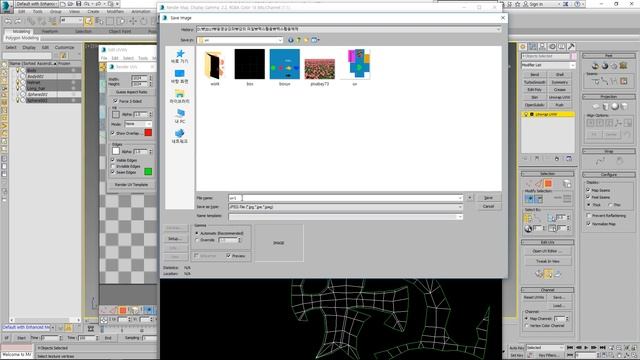640x360 pixels.
Task: Choose Cylindrical Map in Projection rollout
Action: [606, 107]
